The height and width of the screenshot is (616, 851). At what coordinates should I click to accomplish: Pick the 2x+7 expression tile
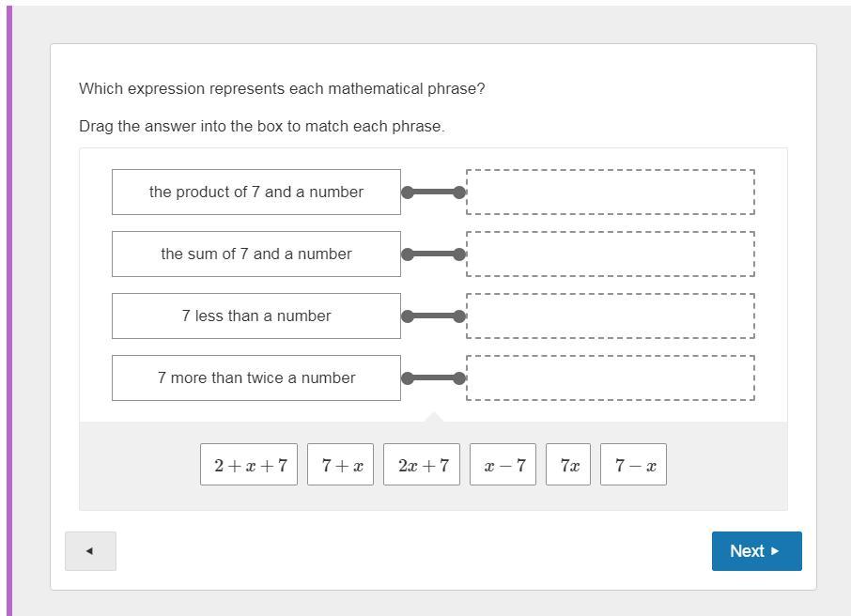[x=422, y=465]
